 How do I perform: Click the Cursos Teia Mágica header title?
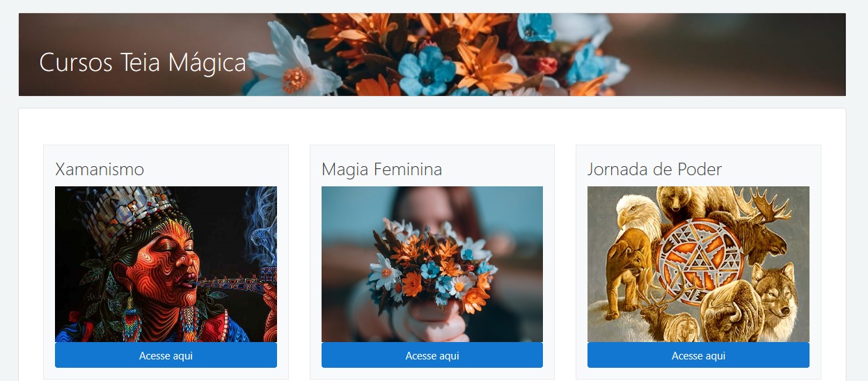tap(143, 63)
